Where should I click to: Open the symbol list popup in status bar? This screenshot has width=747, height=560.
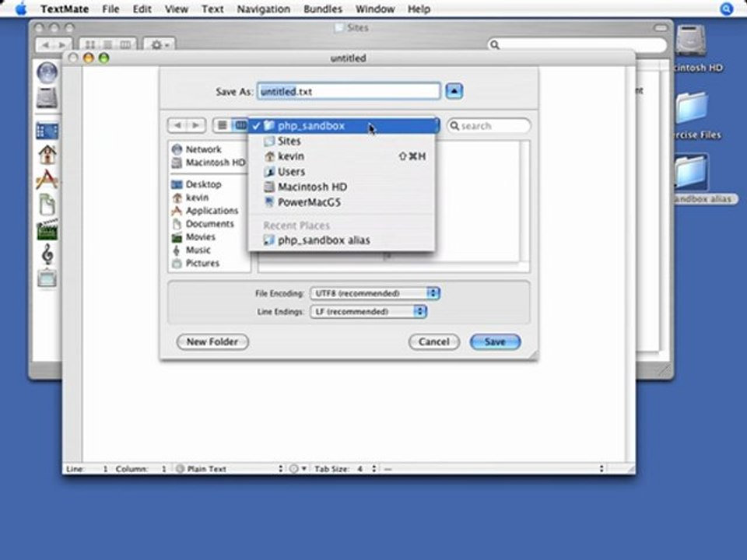point(493,468)
